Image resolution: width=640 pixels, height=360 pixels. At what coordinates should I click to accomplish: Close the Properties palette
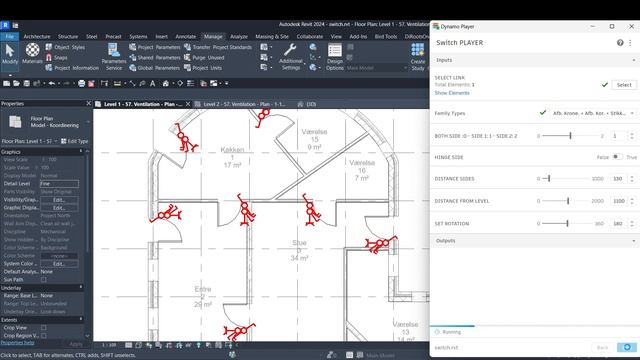(x=89, y=104)
